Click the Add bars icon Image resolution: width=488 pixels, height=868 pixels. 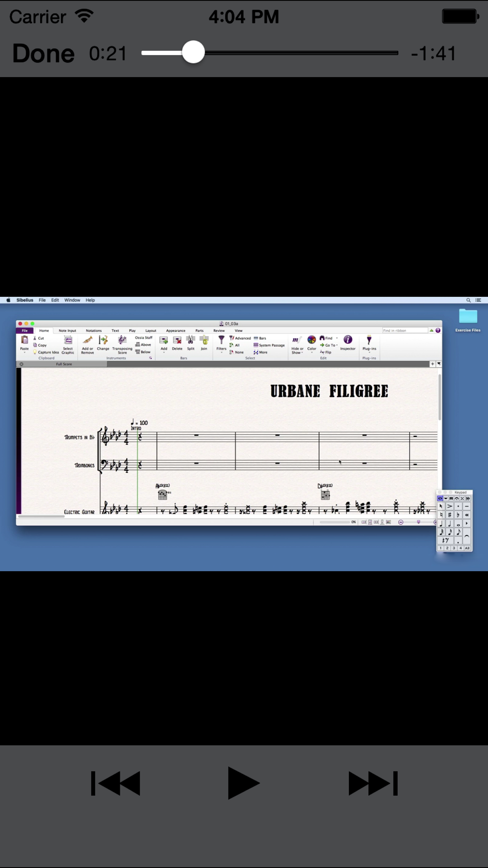pyautogui.click(x=163, y=340)
